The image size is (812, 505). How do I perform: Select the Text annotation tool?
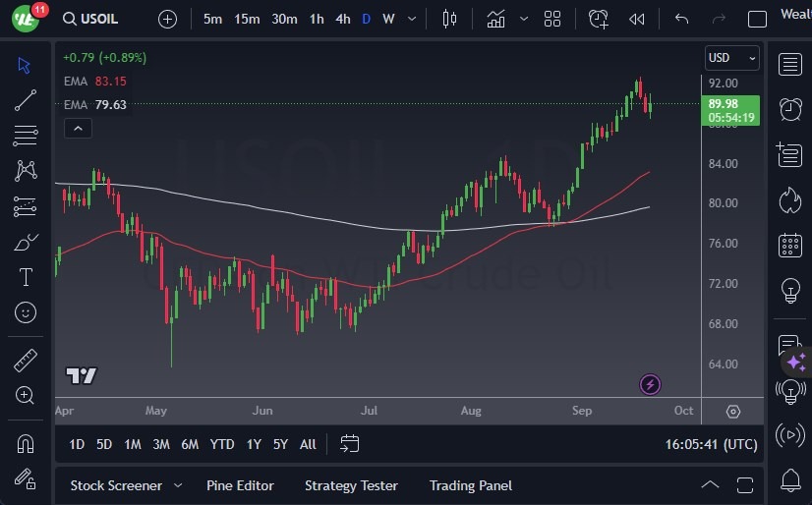point(26,277)
